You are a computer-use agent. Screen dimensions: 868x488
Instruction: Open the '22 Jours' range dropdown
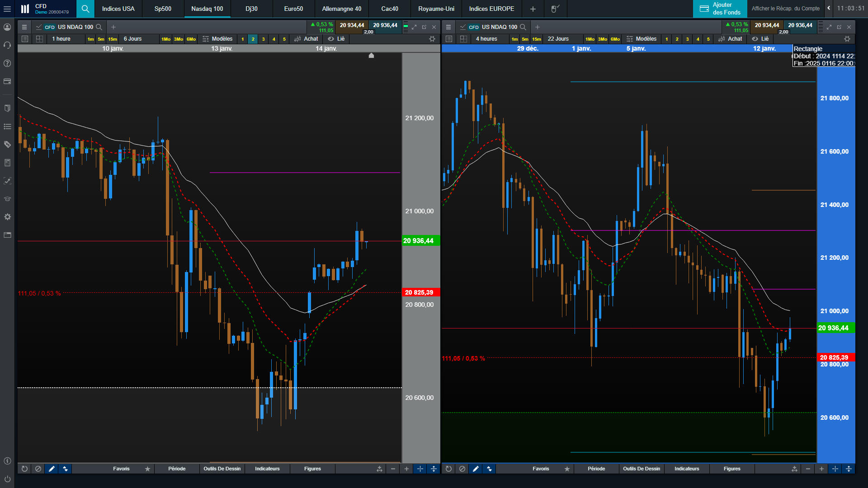click(558, 39)
